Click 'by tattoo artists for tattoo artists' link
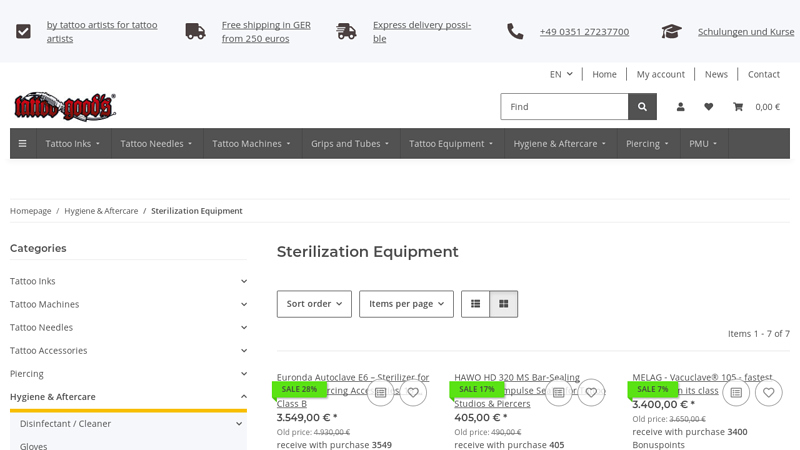This screenshot has height=450, width=800. click(x=102, y=32)
